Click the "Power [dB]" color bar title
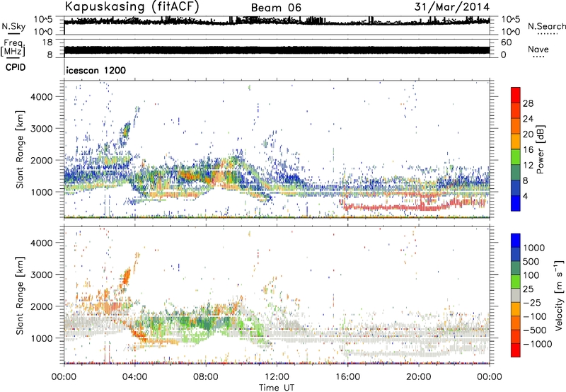The width and height of the screenshot is (566, 392). (541, 149)
